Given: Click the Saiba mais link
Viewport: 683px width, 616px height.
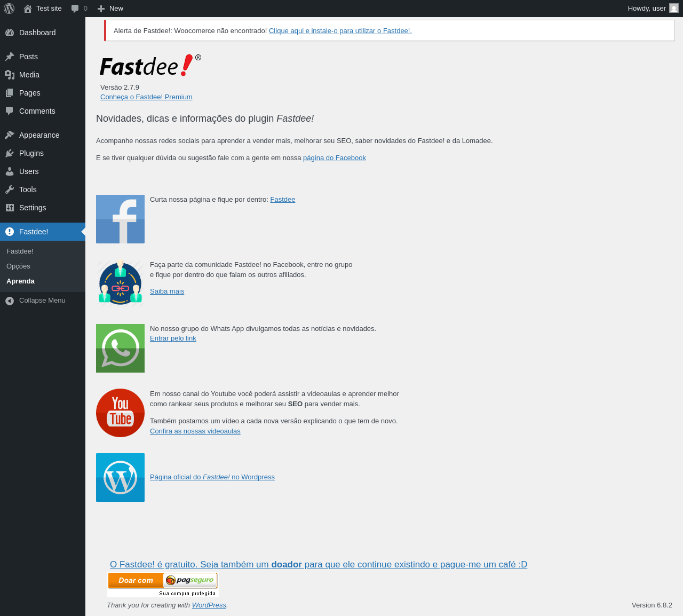Looking at the screenshot, I should pos(167,291).
